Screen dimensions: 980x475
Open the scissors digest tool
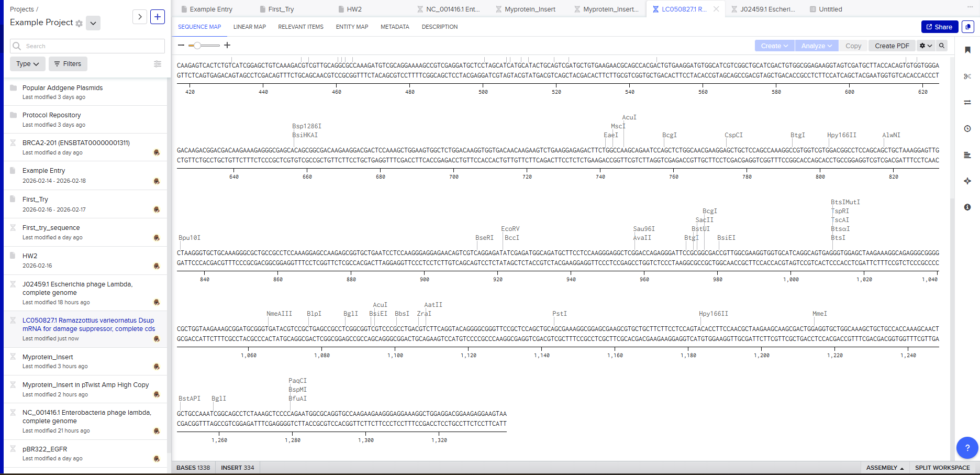967,76
